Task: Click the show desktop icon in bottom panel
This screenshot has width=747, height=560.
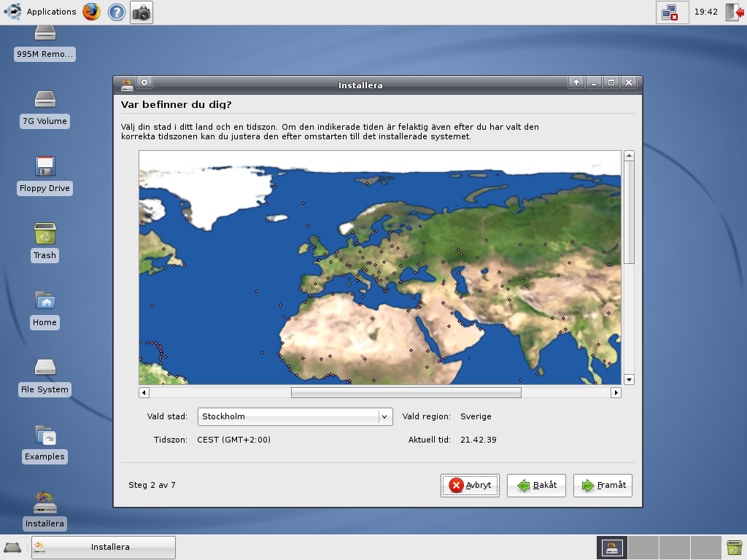Action: [x=12, y=547]
